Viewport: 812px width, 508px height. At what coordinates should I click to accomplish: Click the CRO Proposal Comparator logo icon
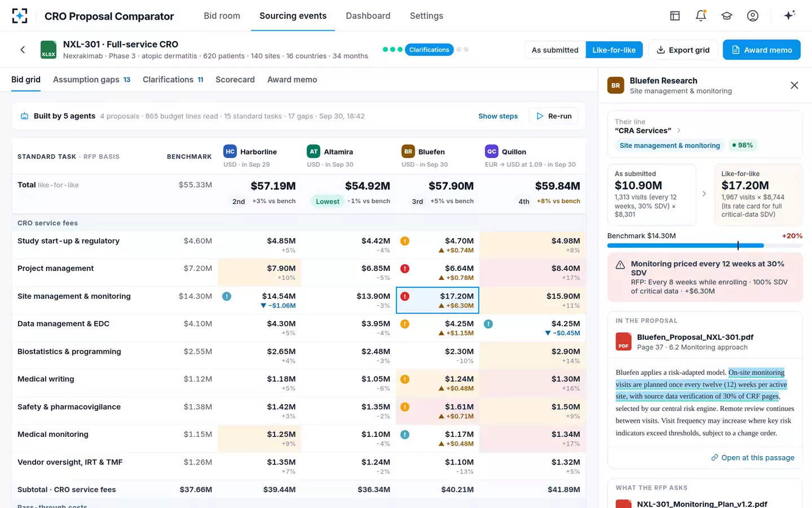pos(20,16)
